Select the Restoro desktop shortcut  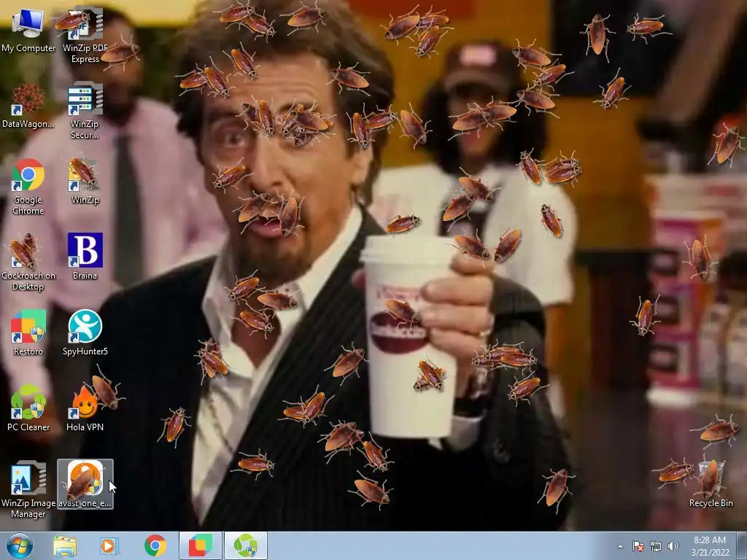28,332
